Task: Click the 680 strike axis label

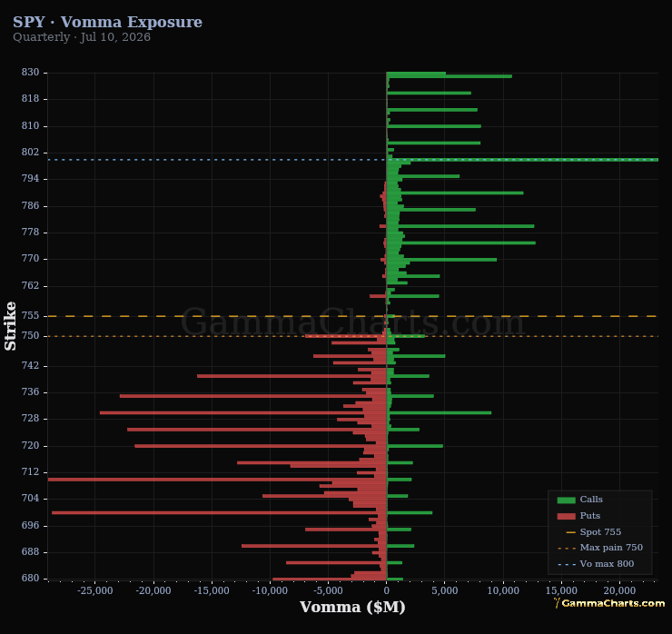Action: pyautogui.click(x=30, y=578)
